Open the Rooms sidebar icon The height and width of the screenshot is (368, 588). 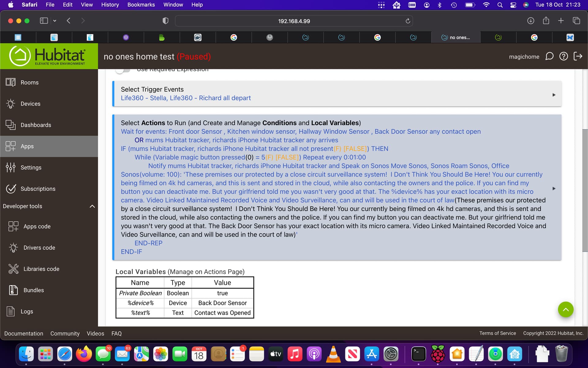click(11, 82)
